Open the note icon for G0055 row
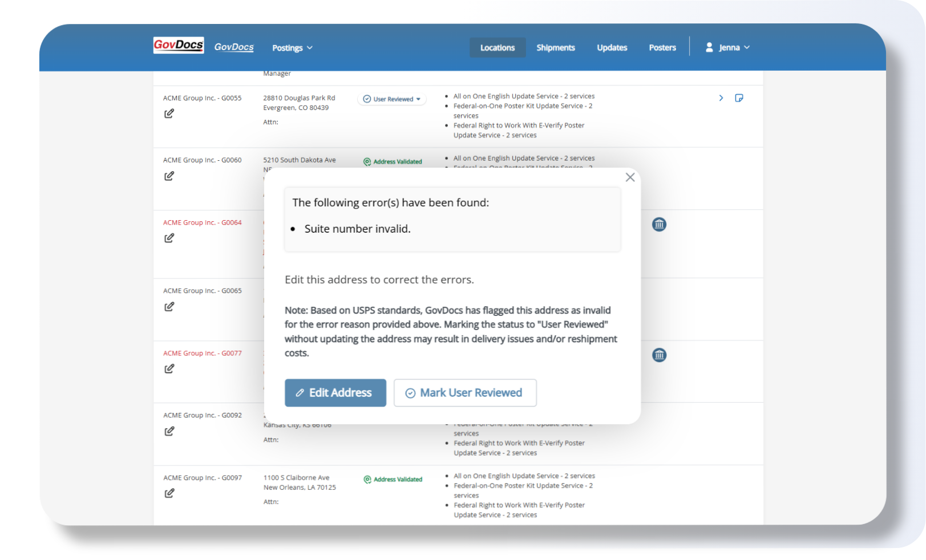The width and height of the screenshot is (926, 560). tap(739, 98)
